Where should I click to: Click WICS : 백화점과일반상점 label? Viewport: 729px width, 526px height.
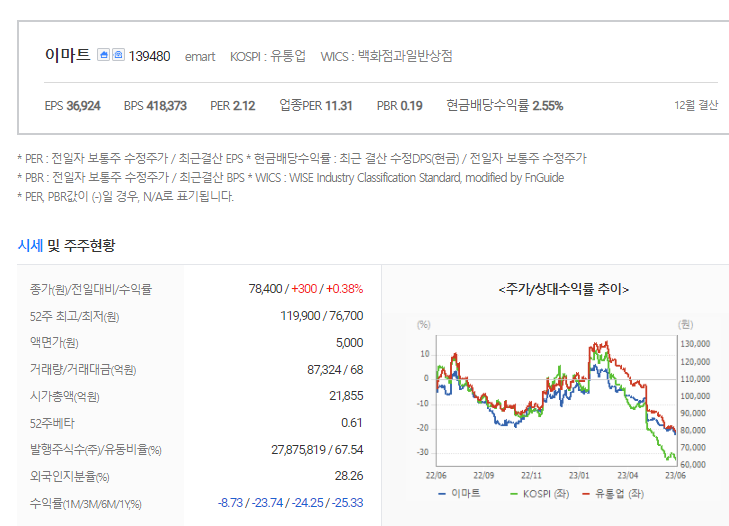(x=386, y=56)
